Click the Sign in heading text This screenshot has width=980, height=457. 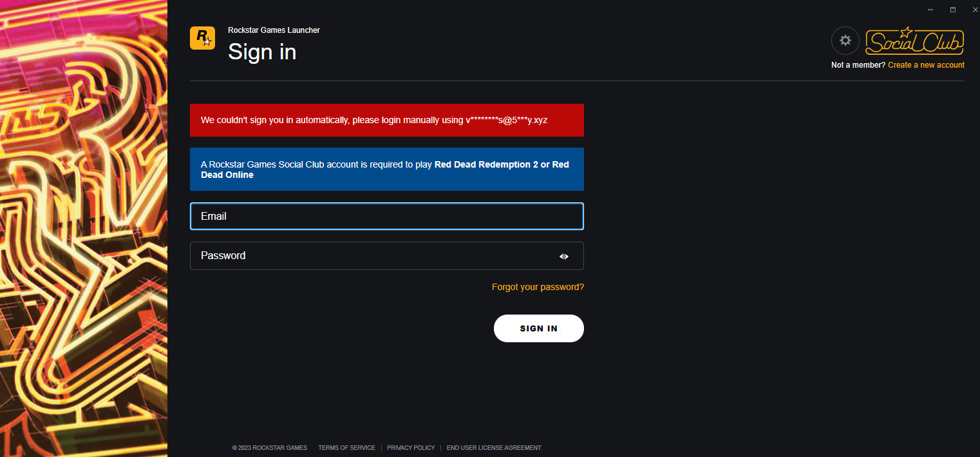point(262,52)
